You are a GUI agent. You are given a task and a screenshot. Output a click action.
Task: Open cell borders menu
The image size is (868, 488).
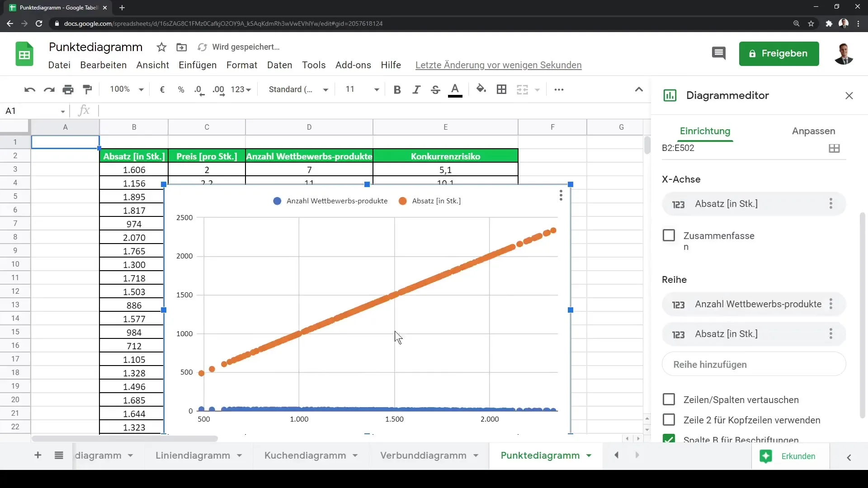[501, 89]
